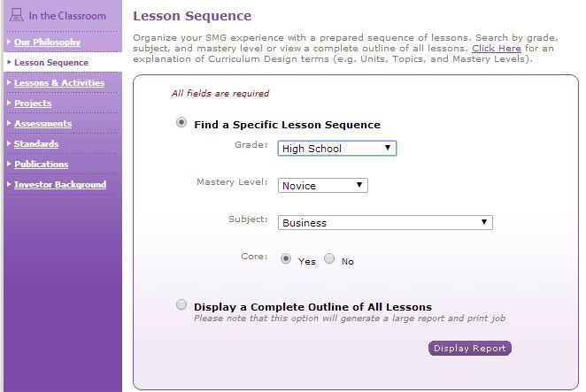Click the arrow bullet next to Our Philosophy
Image resolution: width=586 pixels, height=392 pixels.
(x=9, y=42)
